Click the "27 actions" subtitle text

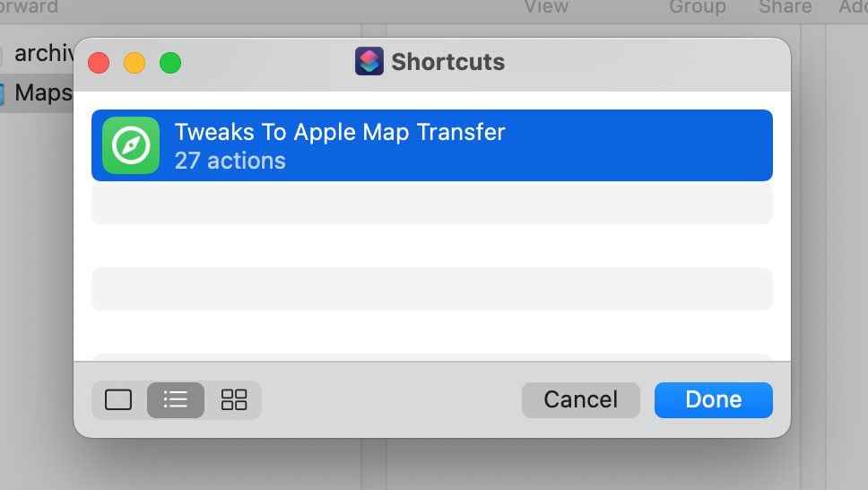(230, 161)
